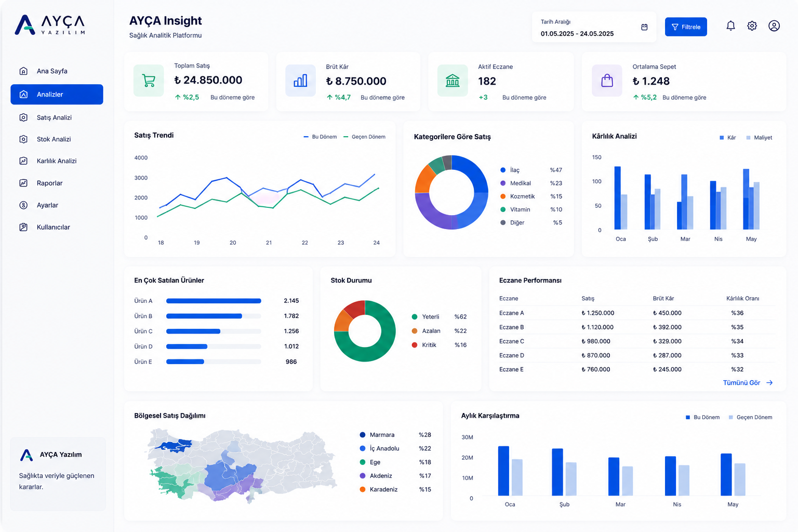Click the Azalan stock legend label
Screen dimensions: 798x532
(431, 331)
